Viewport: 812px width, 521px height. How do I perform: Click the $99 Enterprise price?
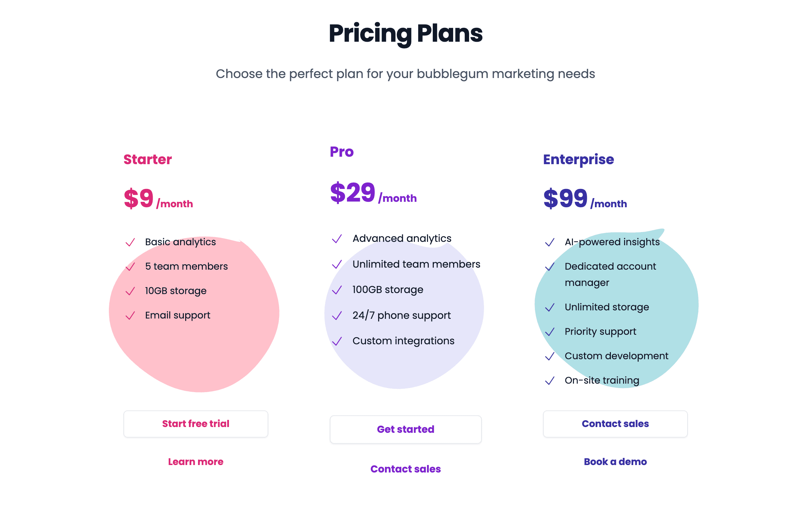point(565,198)
